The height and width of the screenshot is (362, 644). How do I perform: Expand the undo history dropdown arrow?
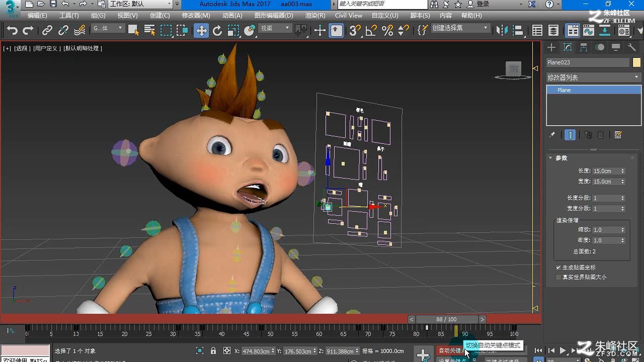74,4
